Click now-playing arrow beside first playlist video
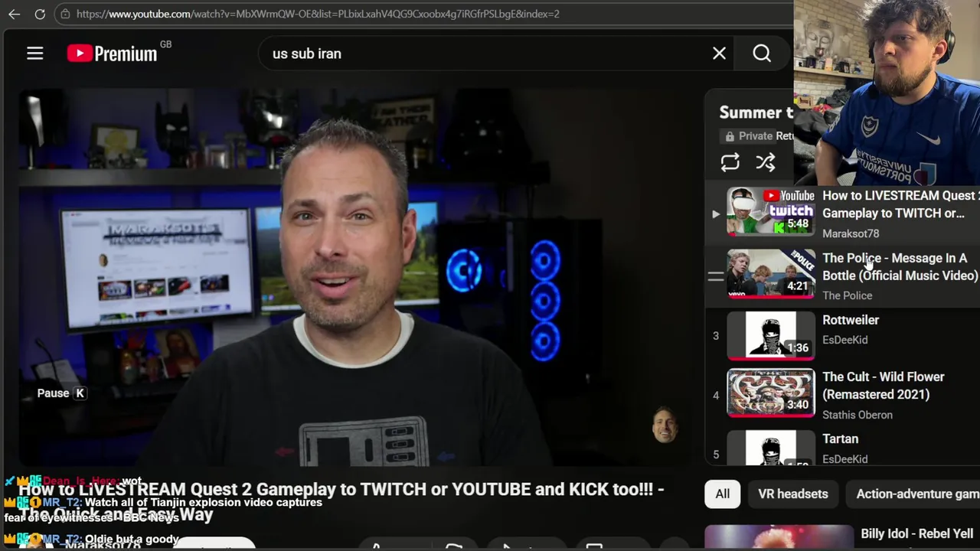Image resolution: width=980 pixels, height=551 pixels. [x=716, y=214]
